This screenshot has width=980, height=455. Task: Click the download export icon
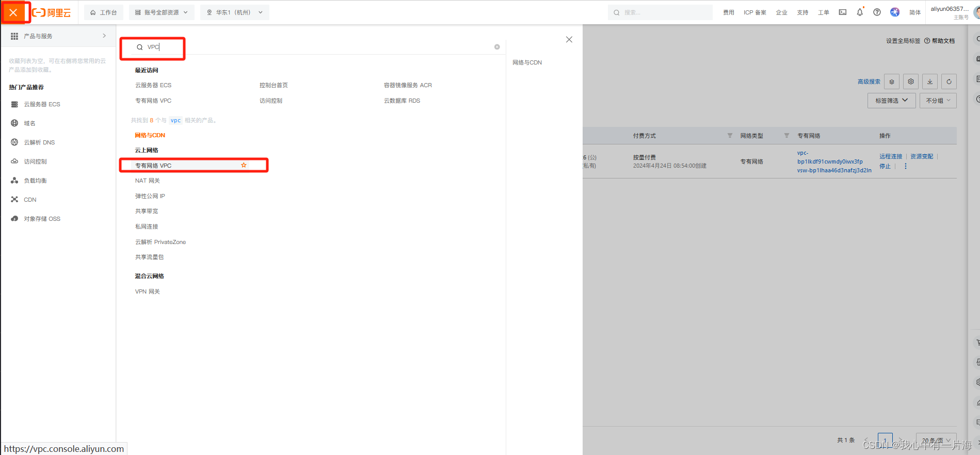pos(930,82)
